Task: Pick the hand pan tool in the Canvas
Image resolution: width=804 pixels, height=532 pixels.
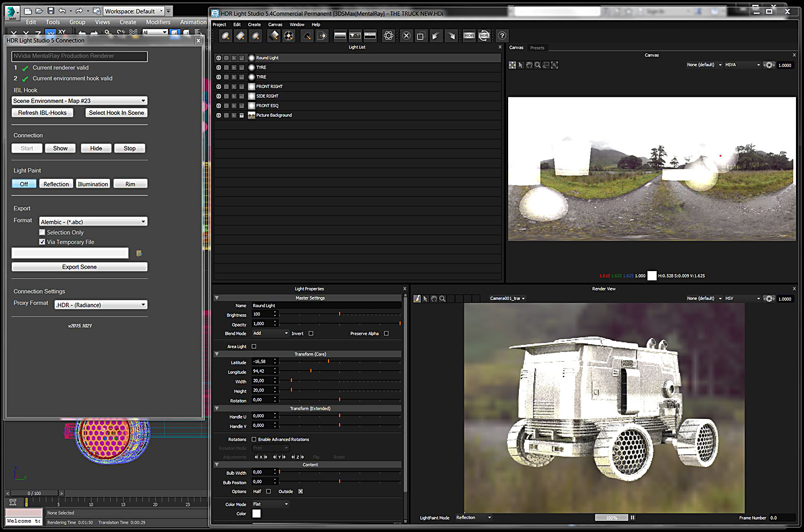Action: [529, 65]
